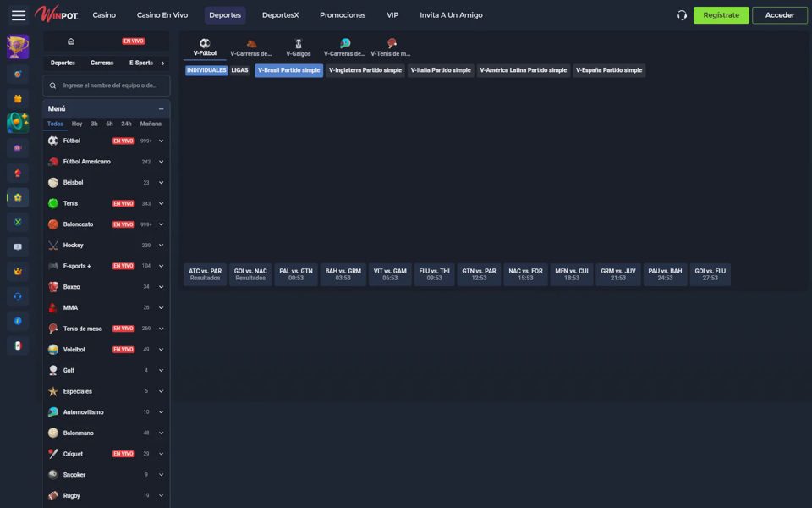
Task: Collapse the Menú panel
Action: [x=161, y=109]
